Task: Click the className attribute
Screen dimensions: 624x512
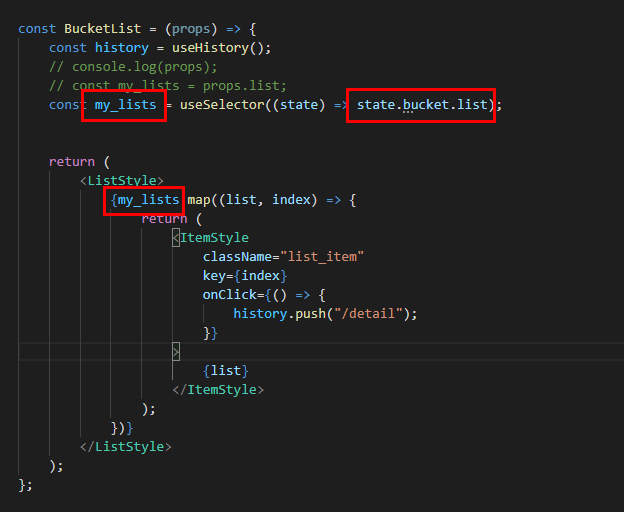Action: click(x=237, y=257)
